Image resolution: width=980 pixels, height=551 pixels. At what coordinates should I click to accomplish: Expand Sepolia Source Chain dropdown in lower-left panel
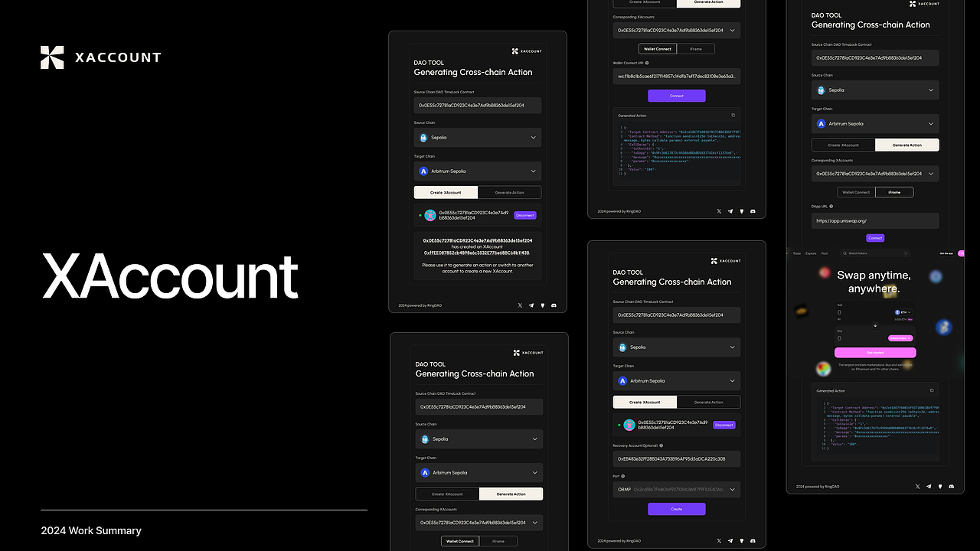point(479,439)
